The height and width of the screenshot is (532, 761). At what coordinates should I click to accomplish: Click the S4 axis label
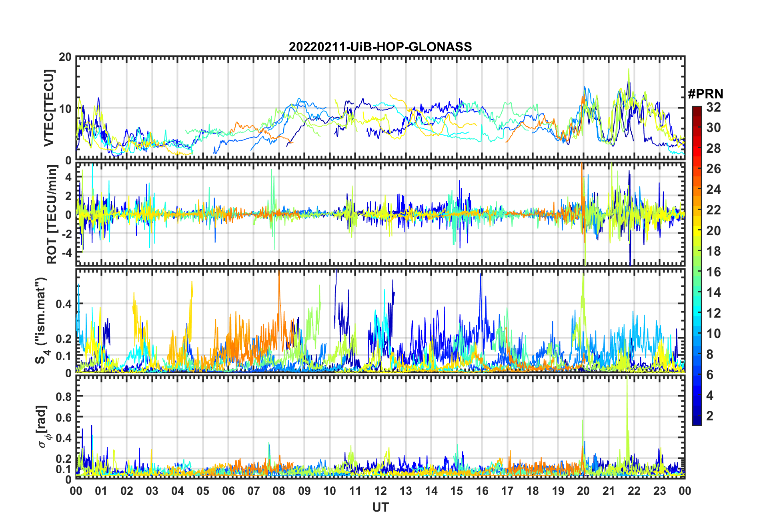[41, 320]
